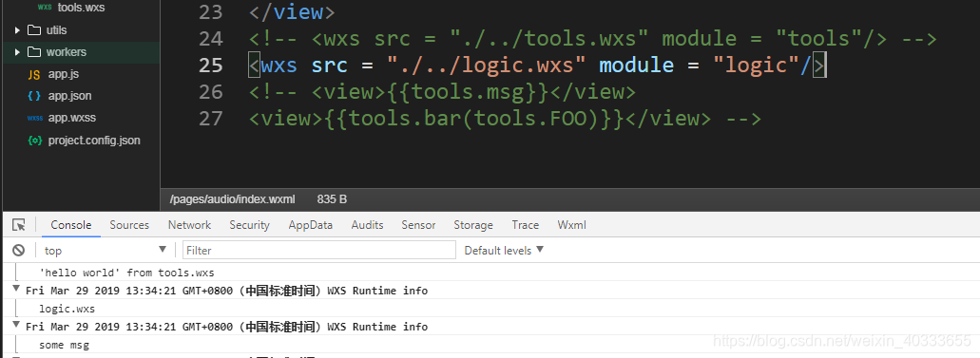The width and height of the screenshot is (980, 358).
Task: Click the logic.wxs console message
Action: pos(67,309)
